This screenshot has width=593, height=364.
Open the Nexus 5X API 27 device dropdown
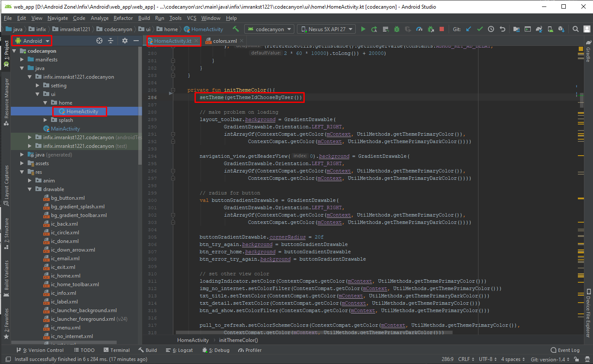(x=326, y=29)
